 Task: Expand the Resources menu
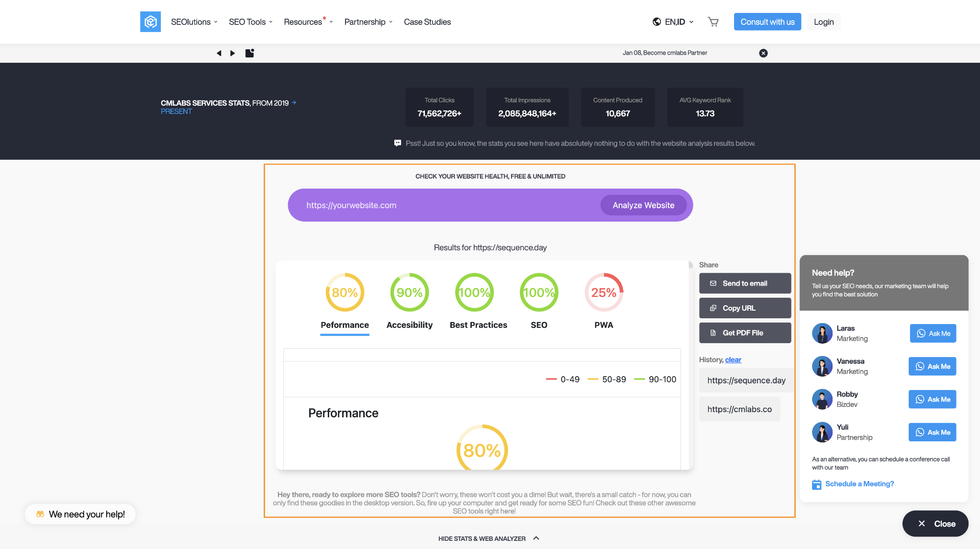[x=308, y=22]
